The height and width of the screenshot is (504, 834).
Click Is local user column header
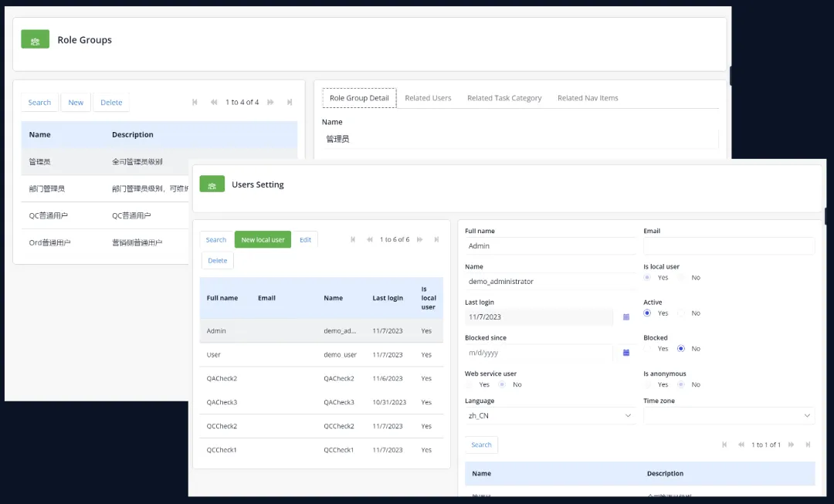coord(428,298)
